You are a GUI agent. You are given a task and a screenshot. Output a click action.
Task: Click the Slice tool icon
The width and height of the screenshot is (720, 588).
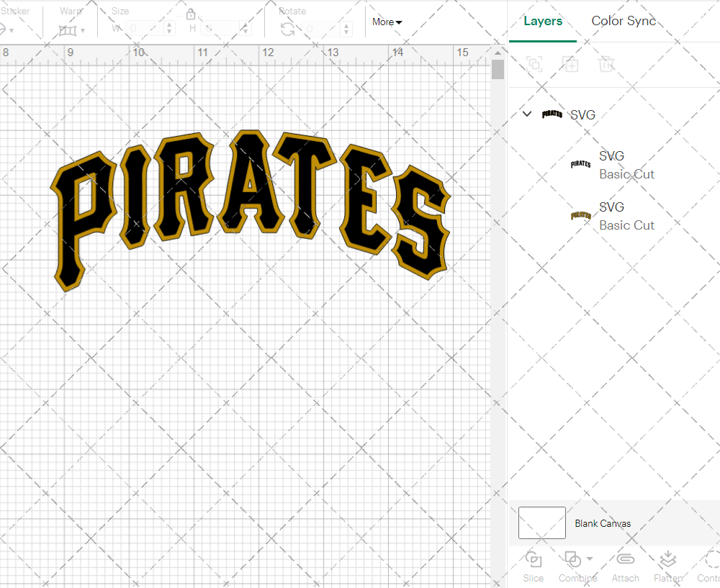[534, 560]
